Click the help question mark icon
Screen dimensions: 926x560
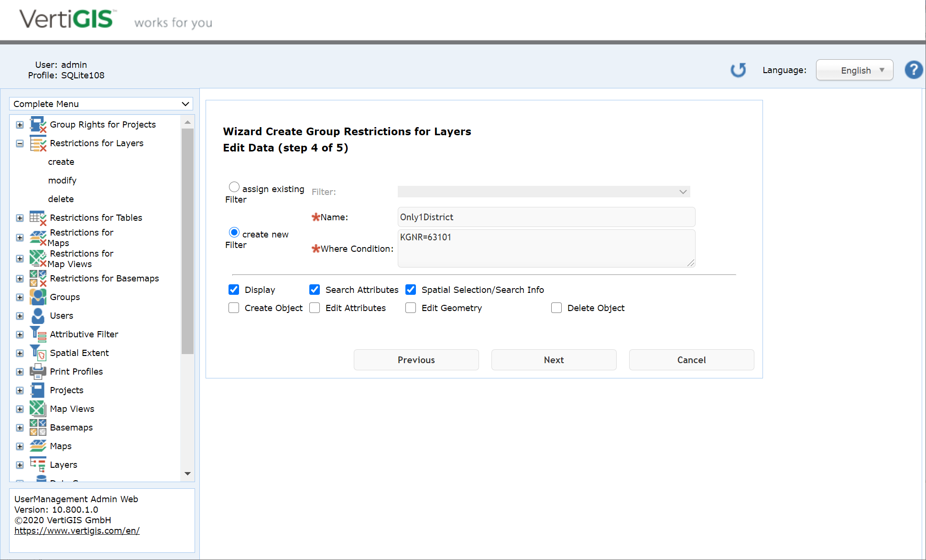(914, 70)
